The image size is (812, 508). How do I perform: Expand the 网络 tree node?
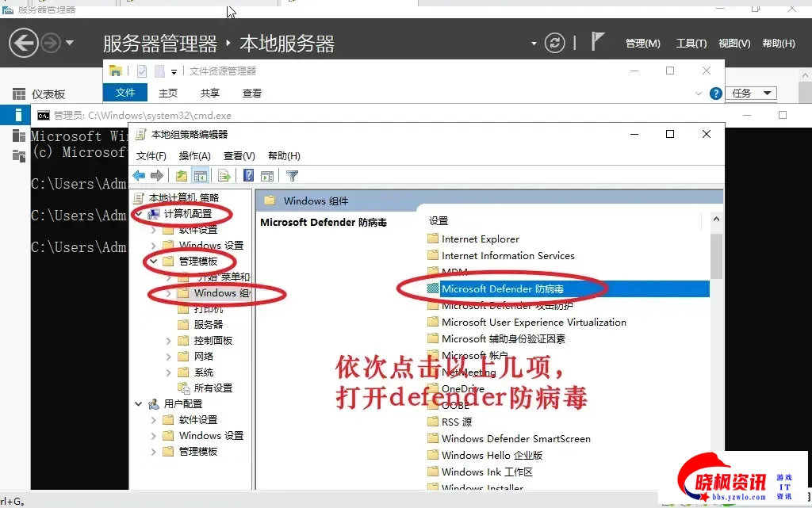[x=168, y=357]
